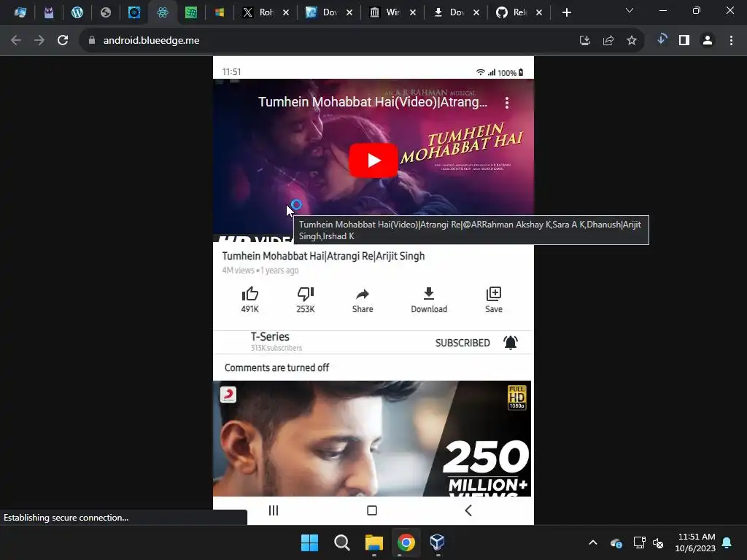Close the X 'Roh' tab
747x560 pixels.
point(286,13)
